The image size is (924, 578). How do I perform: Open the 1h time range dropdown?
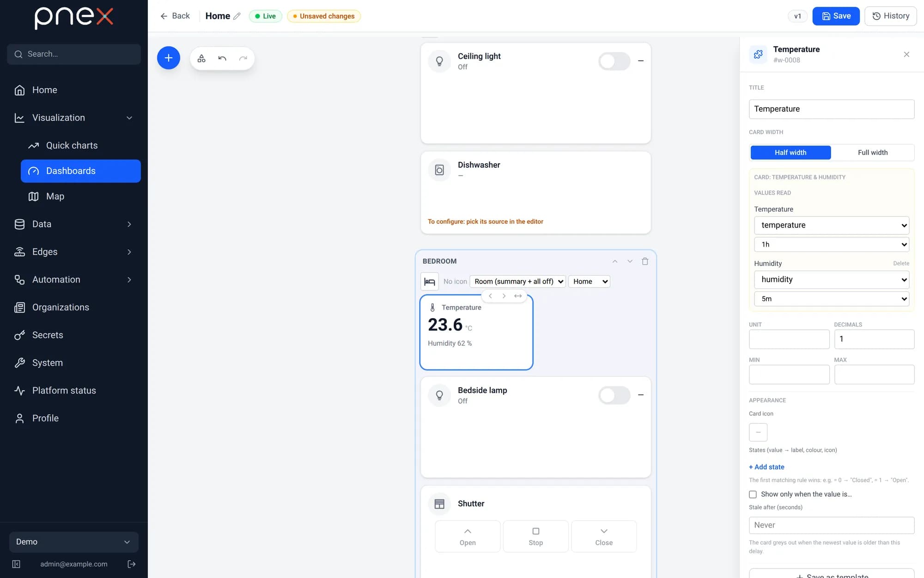[x=832, y=245]
